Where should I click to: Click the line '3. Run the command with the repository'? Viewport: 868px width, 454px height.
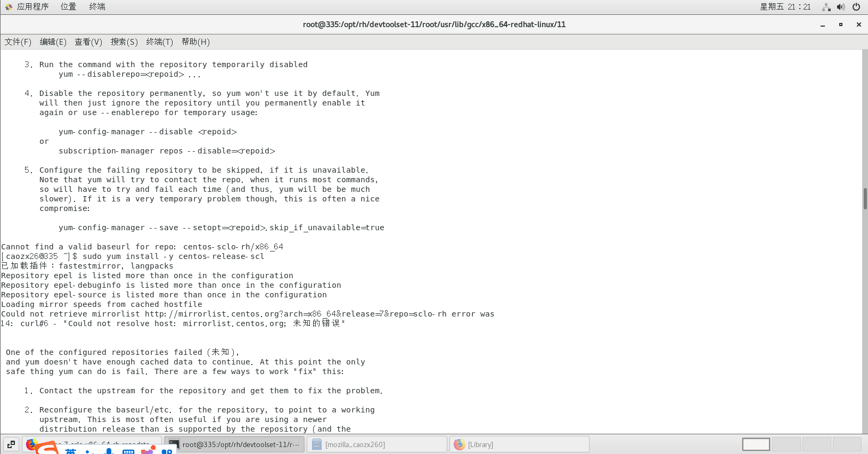point(166,64)
